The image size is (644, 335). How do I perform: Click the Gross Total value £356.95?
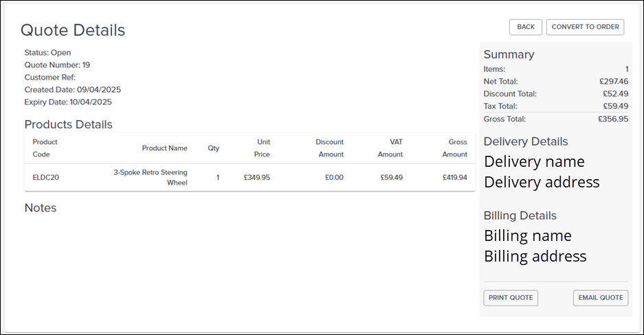613,119
